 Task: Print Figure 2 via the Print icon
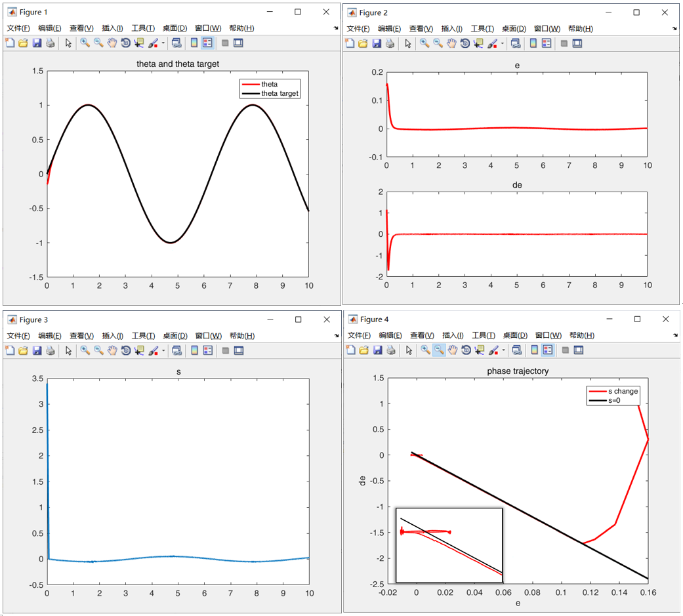388,43
